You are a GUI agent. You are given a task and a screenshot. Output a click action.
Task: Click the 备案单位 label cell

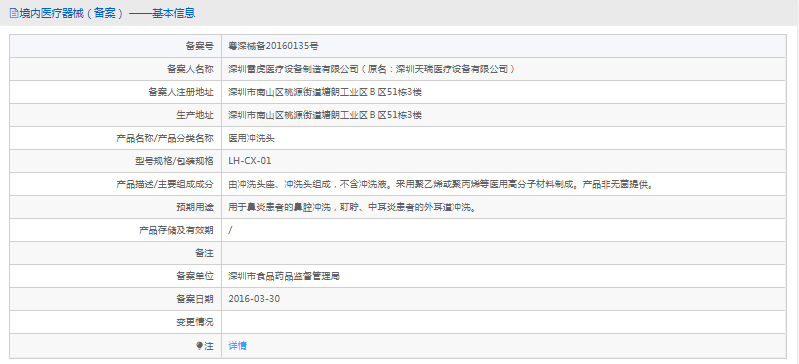point(116,276)
